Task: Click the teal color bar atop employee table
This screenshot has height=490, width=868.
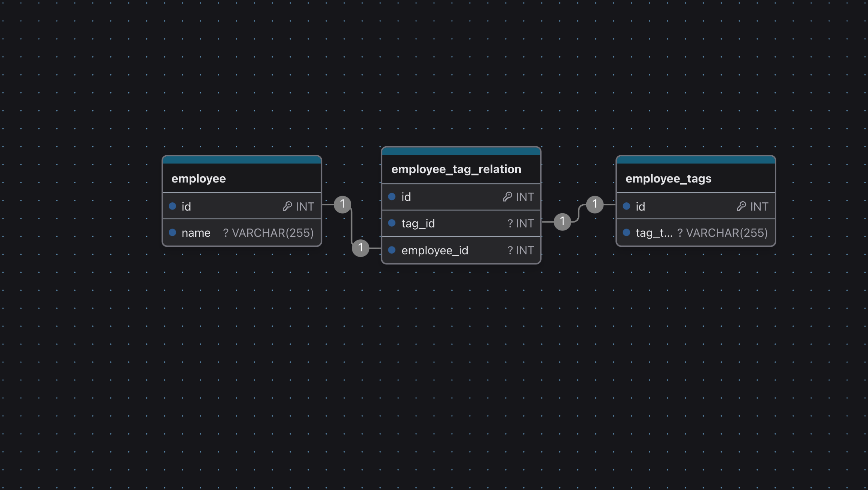Action: click(242, 160)
